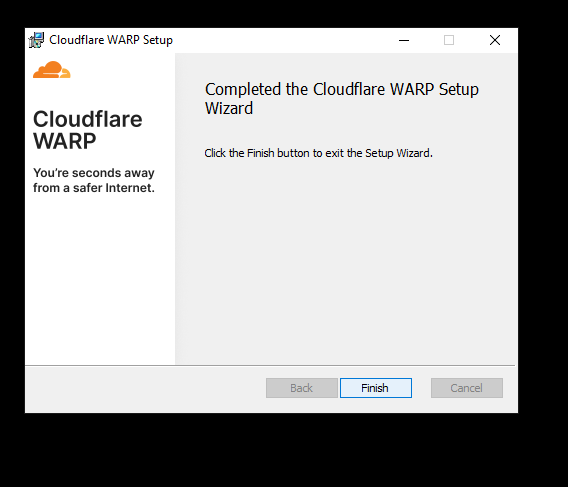568x487 pixels.
Task: Click the "from a safer Internet." text line
Action: 94,188
